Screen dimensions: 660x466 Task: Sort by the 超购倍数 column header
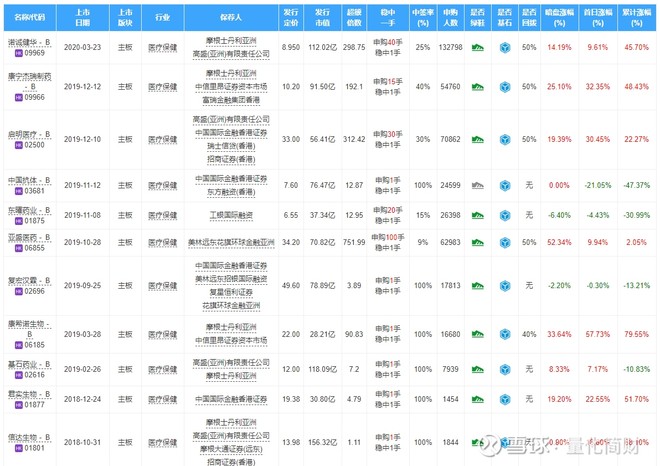(x=354, y=17)
